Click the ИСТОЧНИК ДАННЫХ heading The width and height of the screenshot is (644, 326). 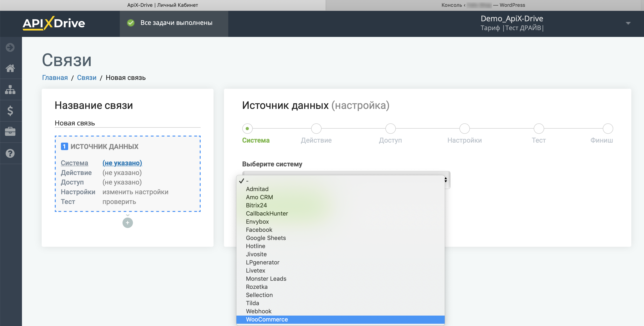pyautogui.click(x=104, y=146)
